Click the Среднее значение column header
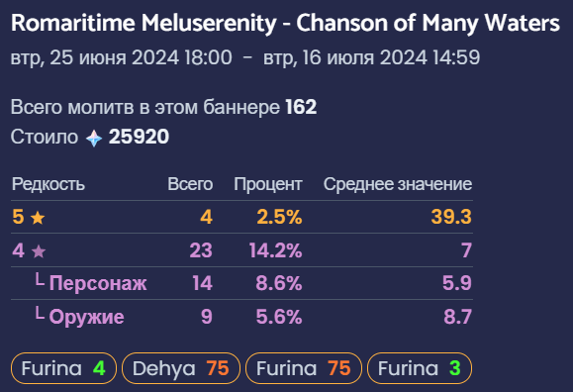 click(398, 184)
